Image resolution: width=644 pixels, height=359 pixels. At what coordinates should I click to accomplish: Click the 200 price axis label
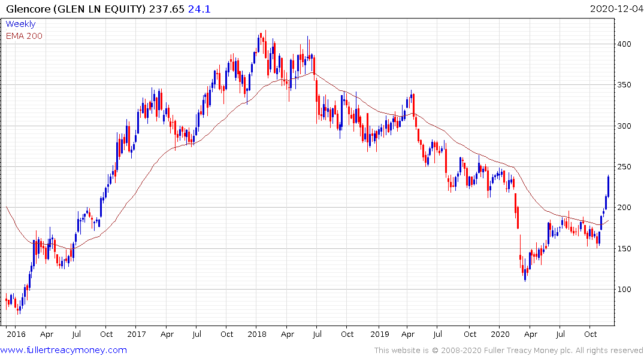tap(624, 207)
